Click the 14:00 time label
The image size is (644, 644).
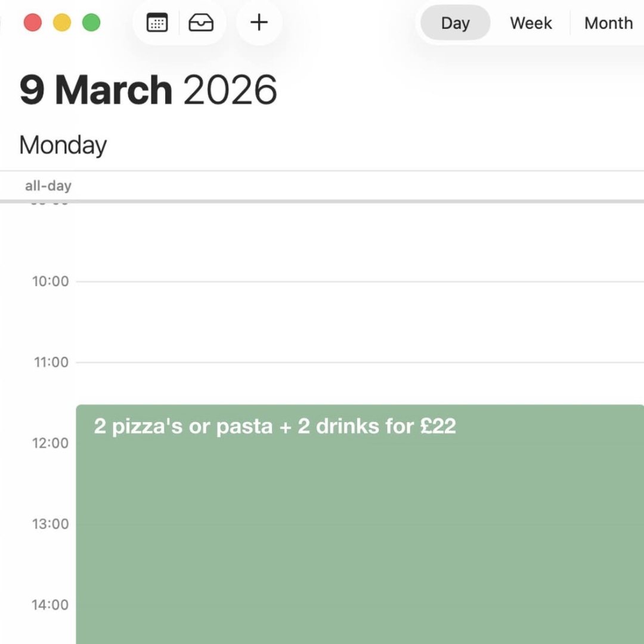pyautogui.click(x=50, y=605)
